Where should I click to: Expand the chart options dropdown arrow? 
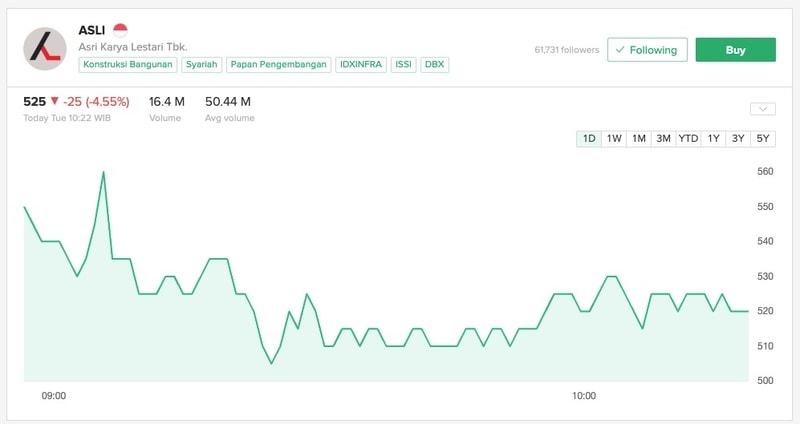pyautogui.click(x=762, y=109)
